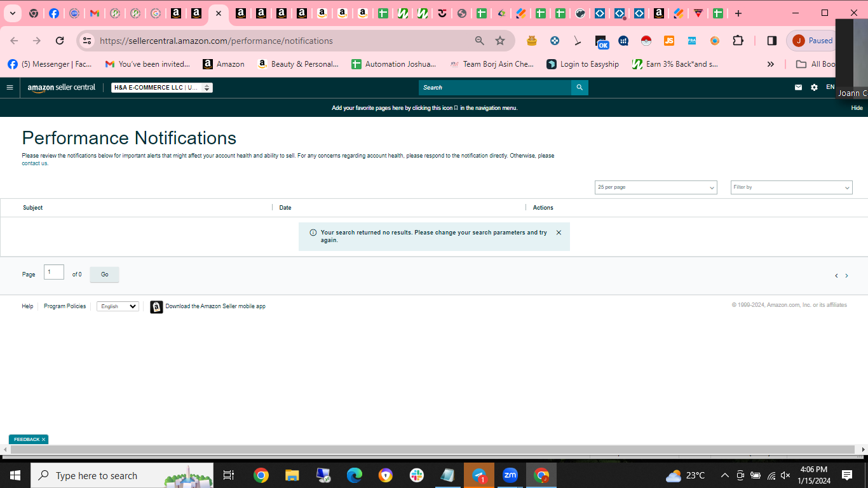Open Microsoft Edge from the taskbar
The image size is (868, 488).
point(355,475)
